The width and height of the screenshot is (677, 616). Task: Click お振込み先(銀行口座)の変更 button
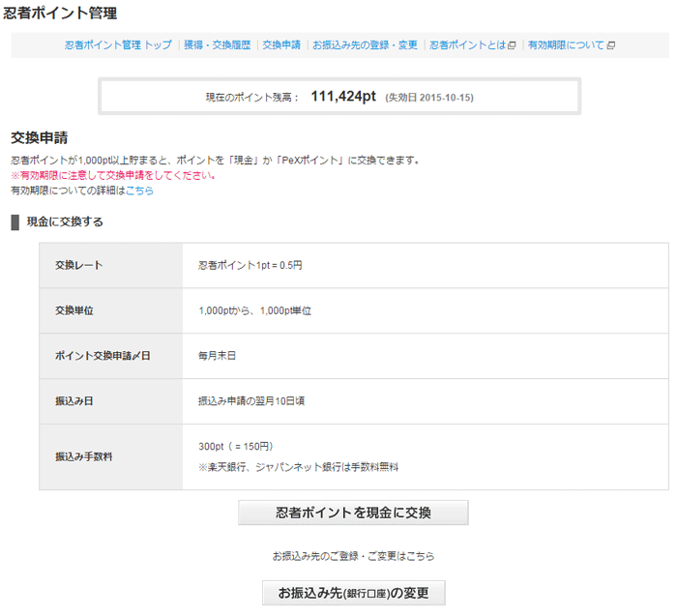point(354,593)
